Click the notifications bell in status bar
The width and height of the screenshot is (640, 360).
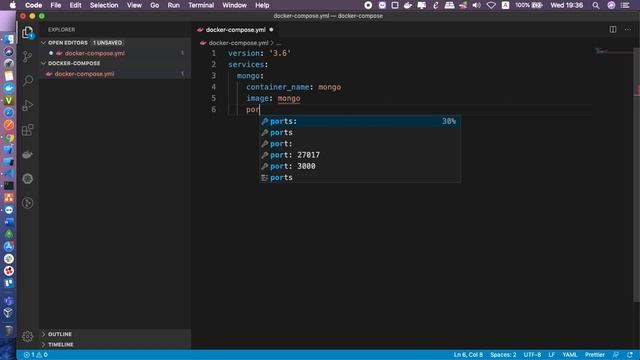coord(630,355)
